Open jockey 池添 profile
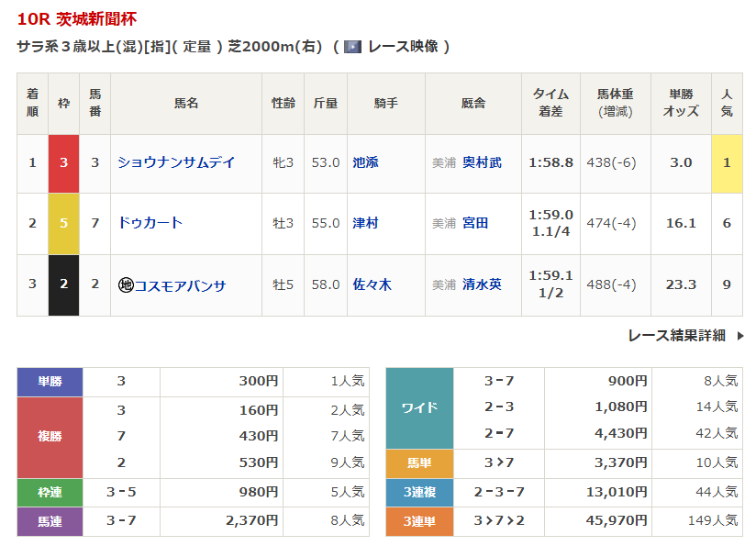The width and height of the screenshot is (756, 546). 365,162
